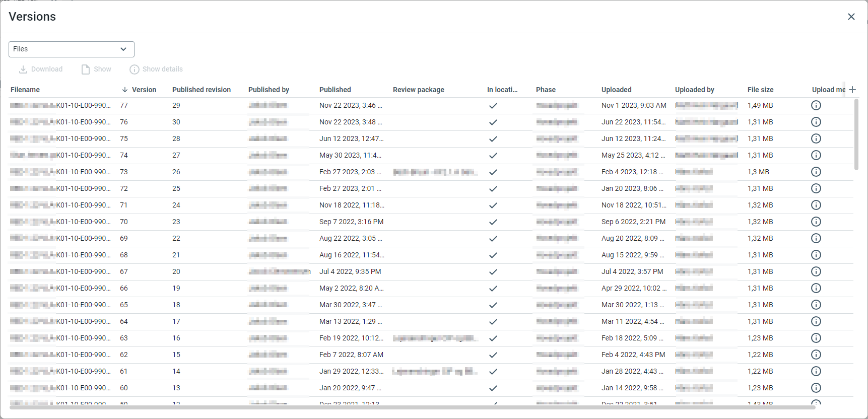Click the plus icon to add column

pos(852,90)
